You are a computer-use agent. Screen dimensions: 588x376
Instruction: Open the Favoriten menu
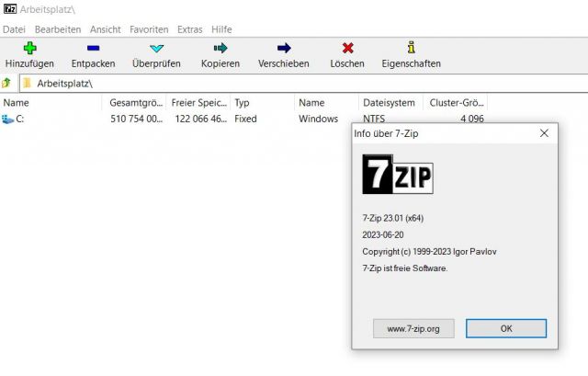tap(149, 29)
